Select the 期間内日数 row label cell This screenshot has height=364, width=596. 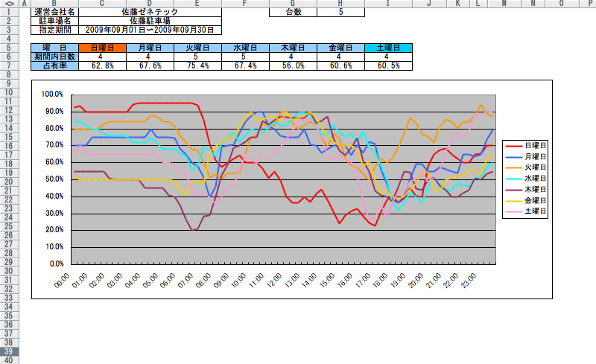click(54, 57)
